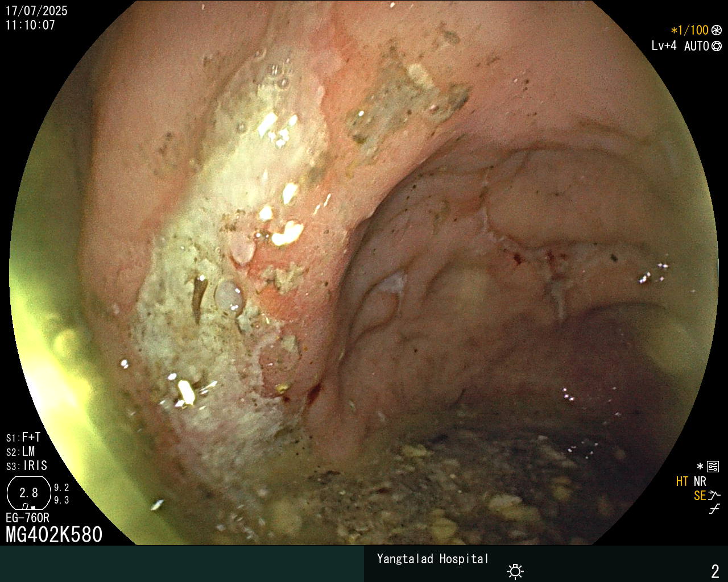Screen dimensions: 728x582
Task: Click the scope tip channel diagram showing 2.8
Action: 28,493
